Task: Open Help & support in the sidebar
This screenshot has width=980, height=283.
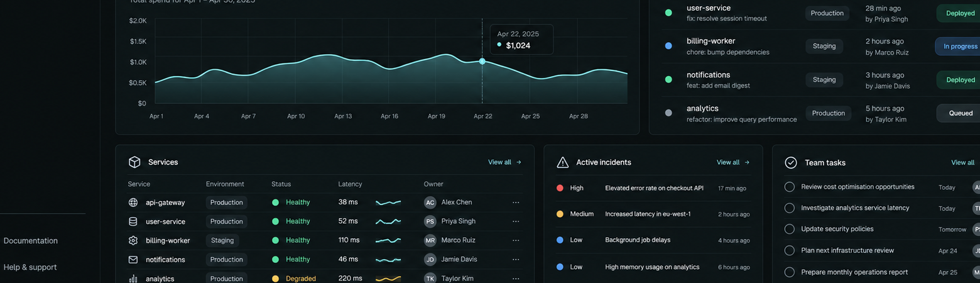Action: tap(30, 267)
